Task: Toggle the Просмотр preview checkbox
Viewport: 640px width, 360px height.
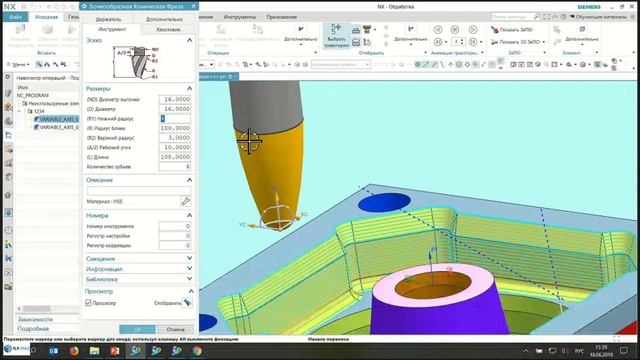Action: (x=89, y=303)
